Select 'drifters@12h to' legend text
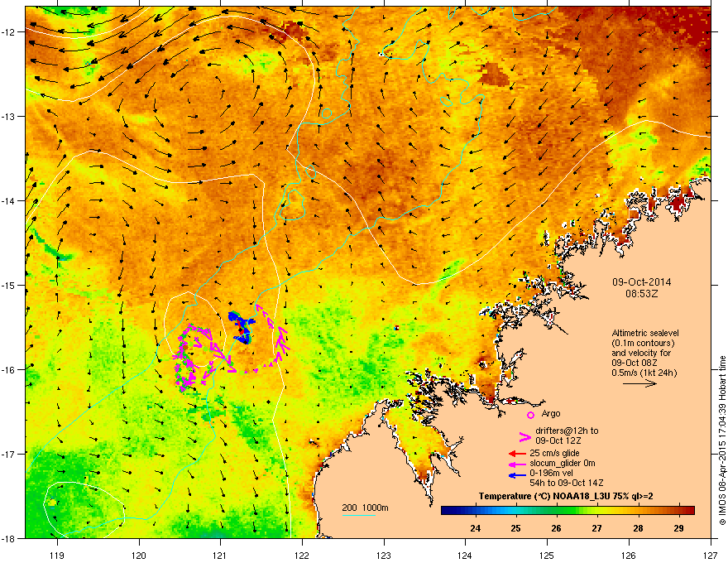The width and height of the screenshot is (728, 563). click(567, 431)
